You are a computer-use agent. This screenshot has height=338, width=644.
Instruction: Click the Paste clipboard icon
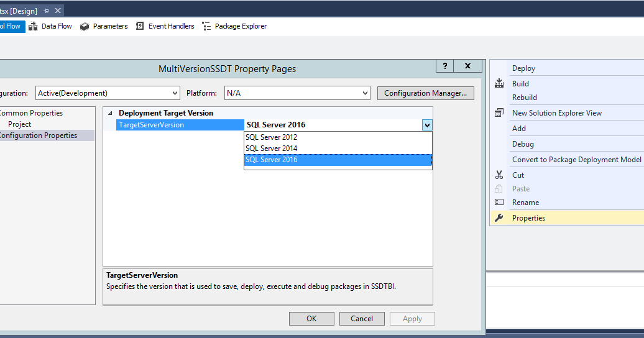point(499,188)
